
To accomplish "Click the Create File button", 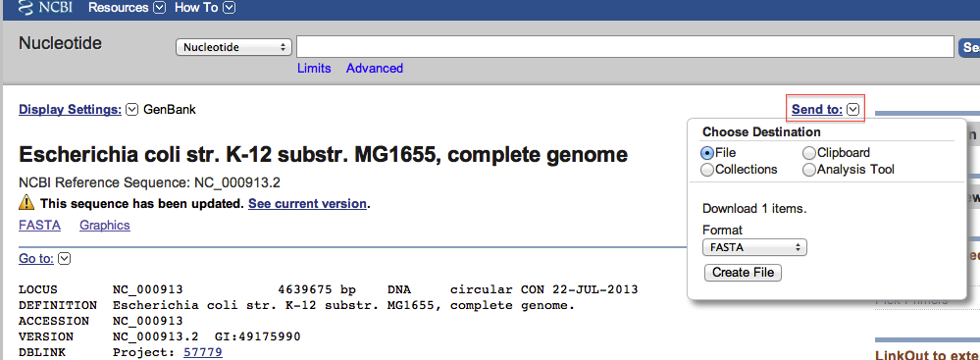I will (743, 273).
